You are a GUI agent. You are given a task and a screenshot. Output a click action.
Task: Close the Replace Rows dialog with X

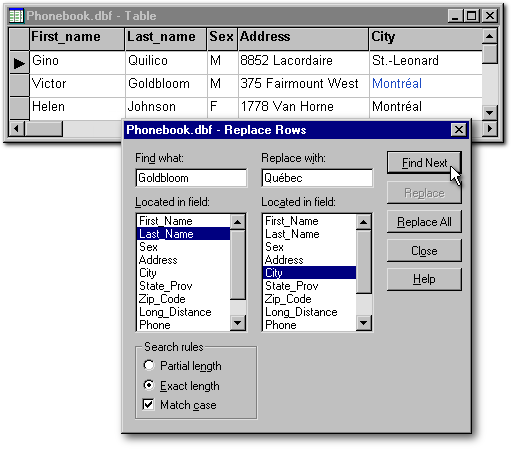(458, 129)
